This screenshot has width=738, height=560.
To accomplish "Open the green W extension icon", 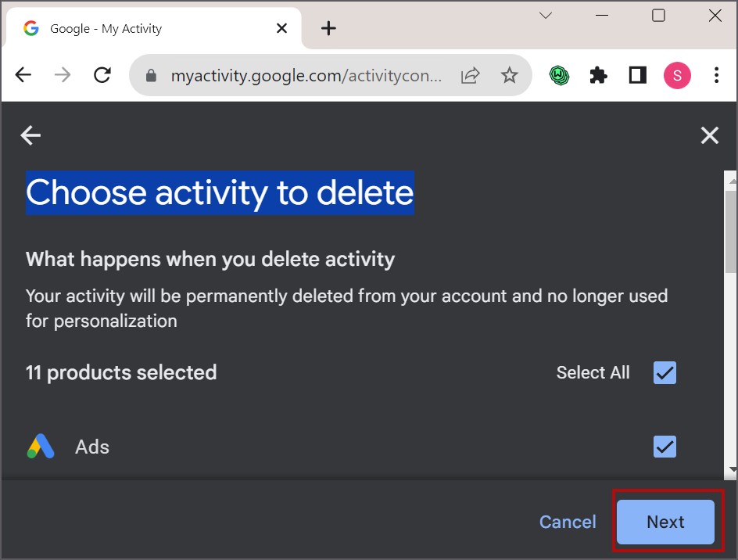I will pos(559,75).
